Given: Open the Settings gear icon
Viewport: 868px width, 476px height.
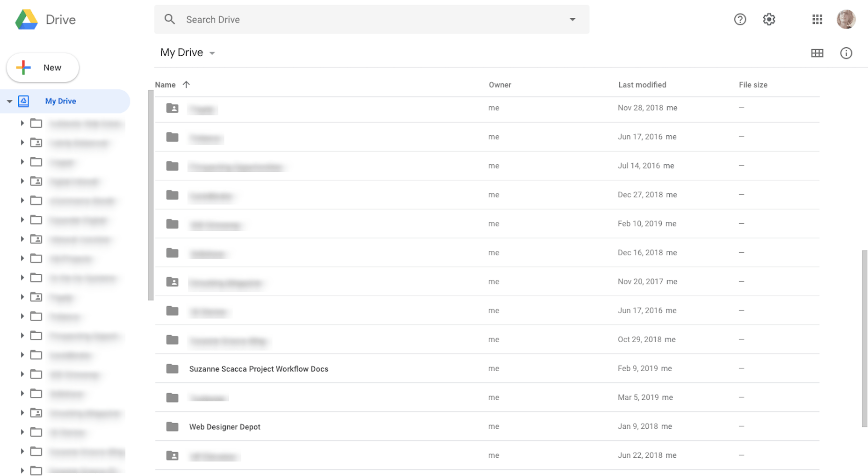Looking at the screenshot, I should point(769,19).
